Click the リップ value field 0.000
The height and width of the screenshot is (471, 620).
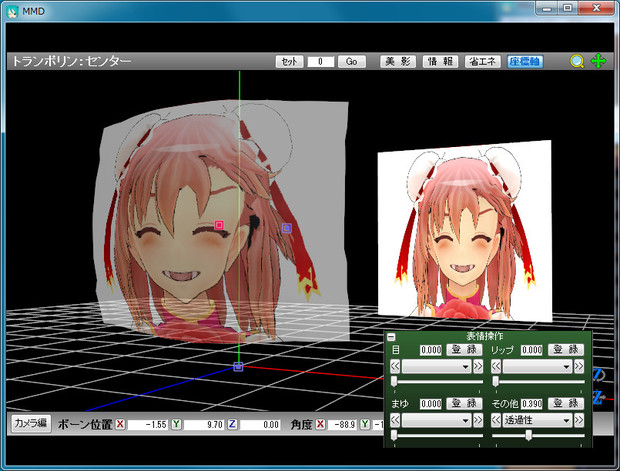532,350
